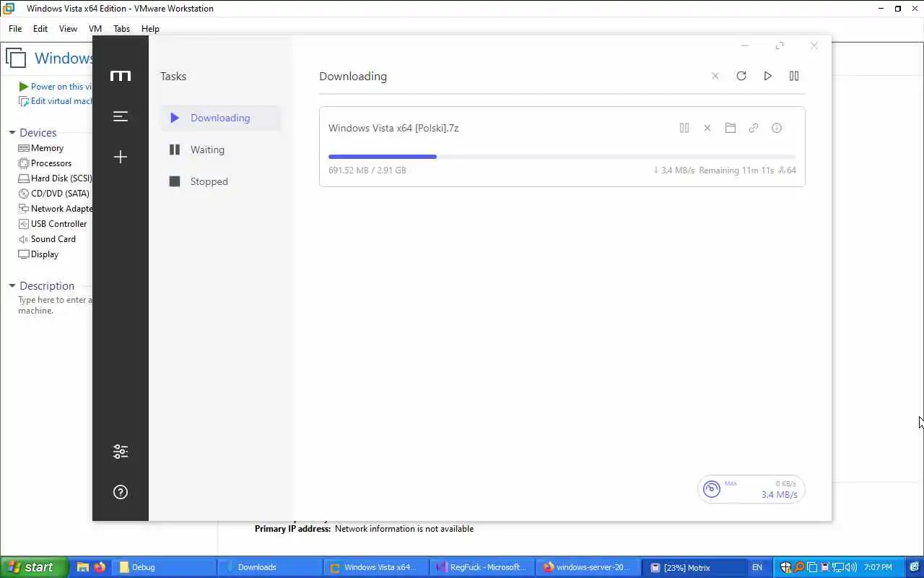Open the speed limit gauge widget
Image resolution: width=924 pixels, height=578 pixels.
tap(751, 489)
